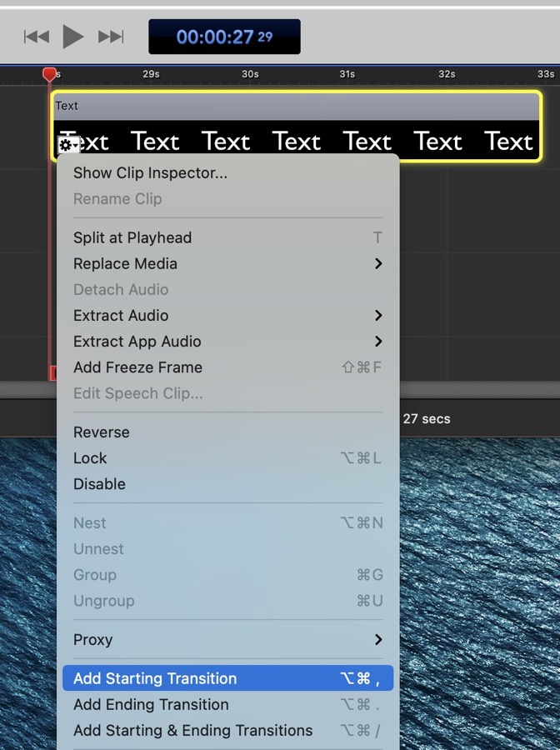Open the Proxy submenu
560x750 pixels.
click(92, 640)
